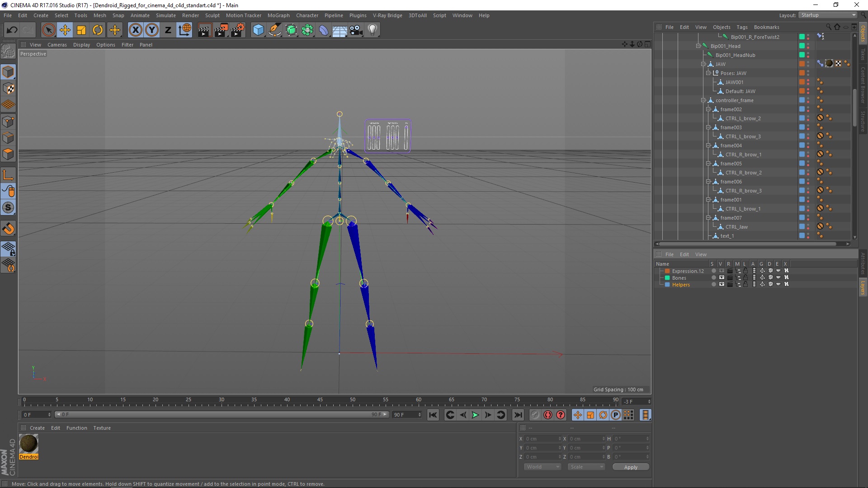Select the Live Selection tool

[48, 30]
